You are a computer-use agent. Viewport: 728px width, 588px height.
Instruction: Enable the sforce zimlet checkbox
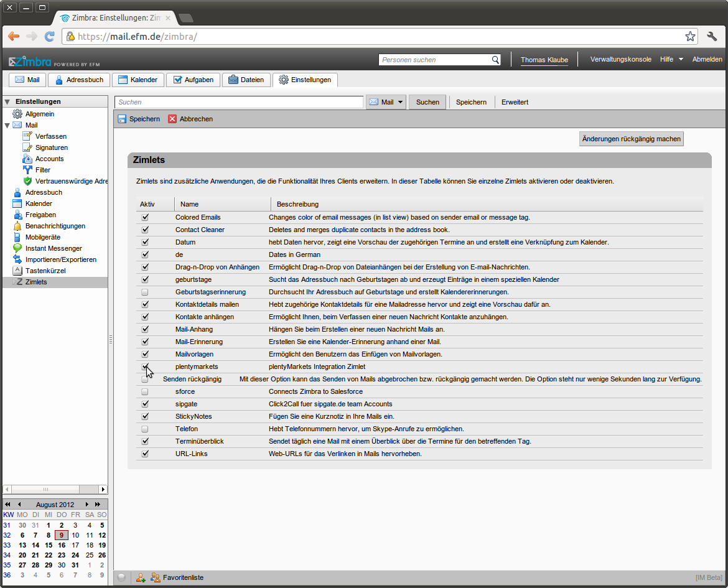pos(145,391)
